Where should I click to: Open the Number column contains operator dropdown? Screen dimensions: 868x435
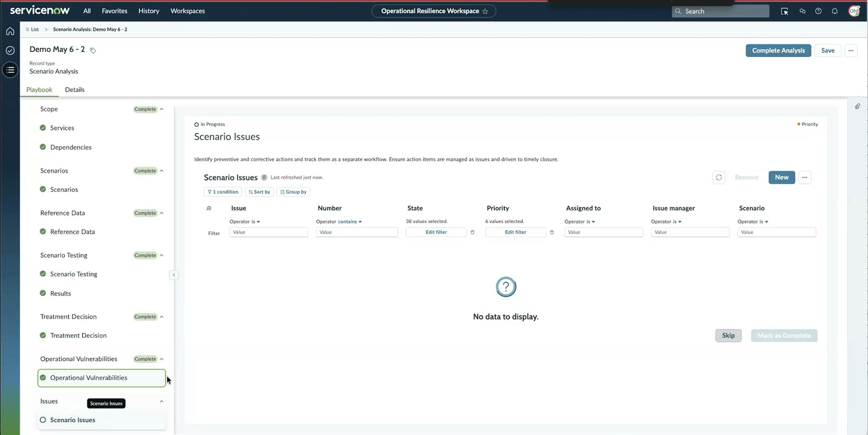click(x=350, y=221)
